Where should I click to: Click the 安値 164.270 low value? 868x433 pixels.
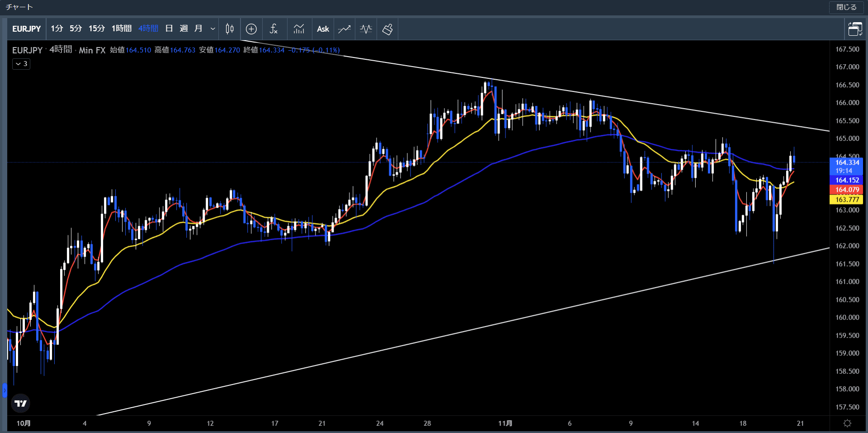(x=219, y=50)
